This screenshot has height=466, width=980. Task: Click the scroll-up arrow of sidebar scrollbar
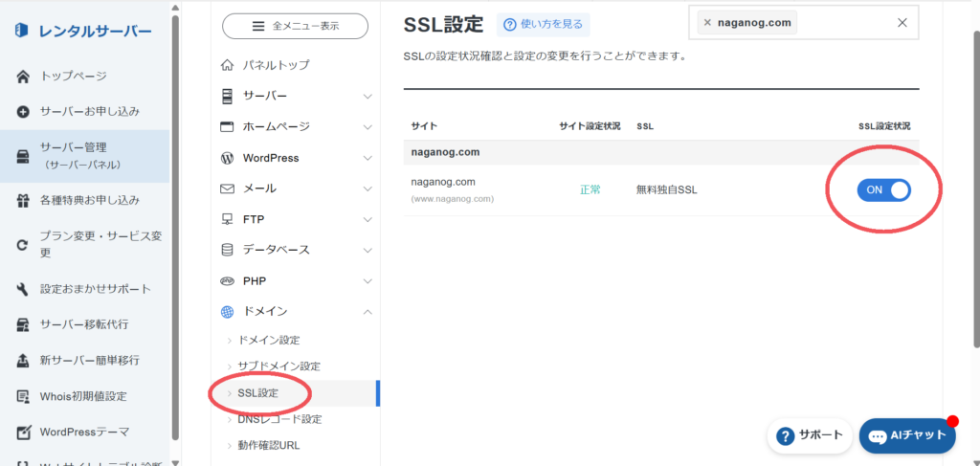(175, 8)
